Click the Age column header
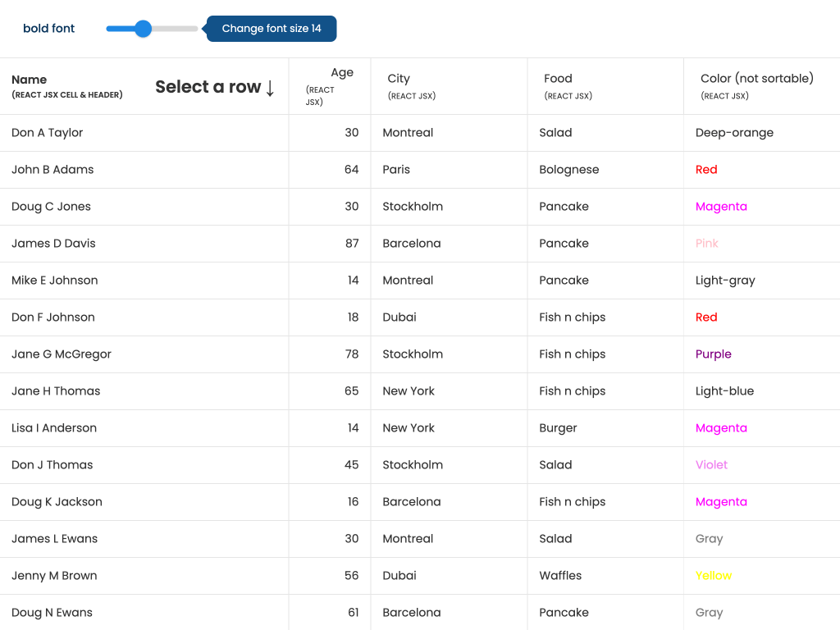 [342, 73]
